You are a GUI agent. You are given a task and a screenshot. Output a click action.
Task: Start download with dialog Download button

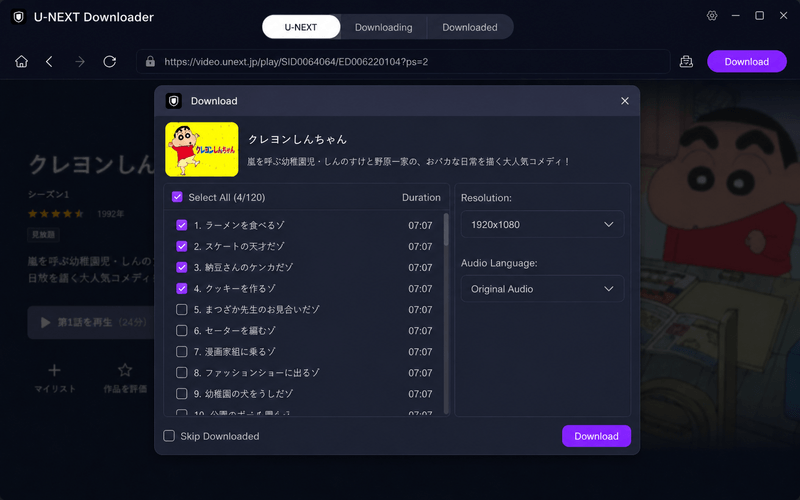tap(596, 436)
